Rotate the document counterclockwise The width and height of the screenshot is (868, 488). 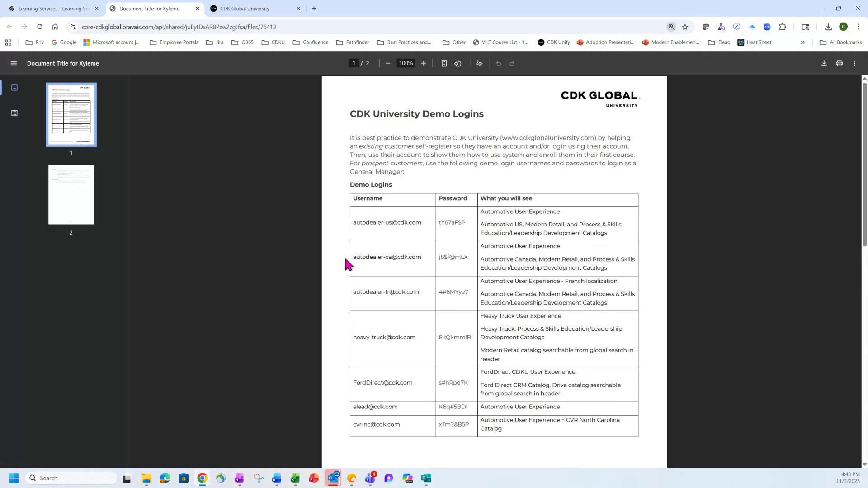click(x=458, y=63)
